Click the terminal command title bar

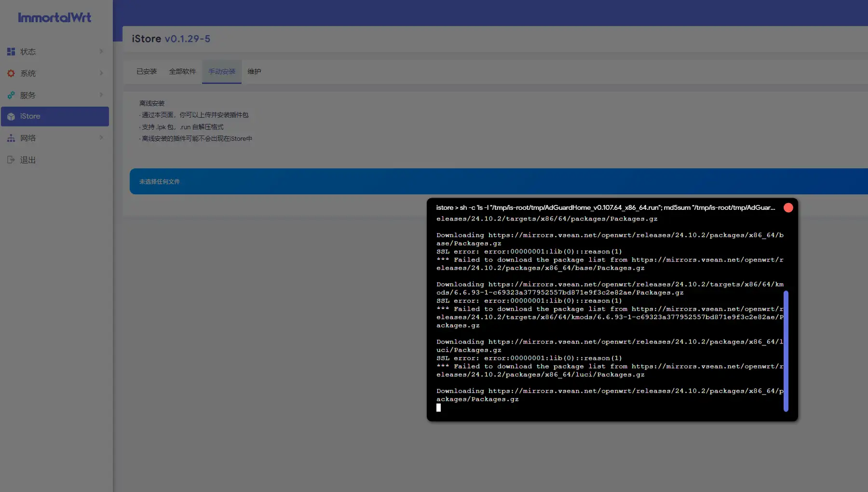pos(603,207)
